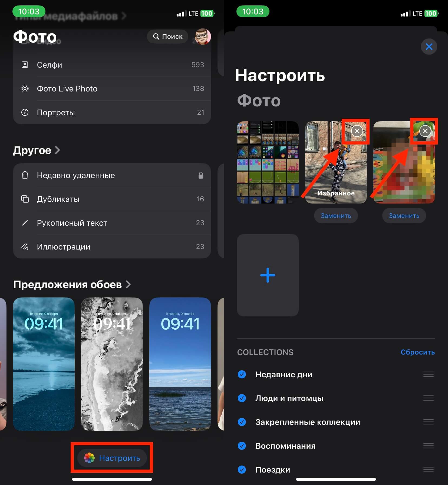Expand Предложения обоев section
This screenshot has height=485, width=448.
(128, 284)
